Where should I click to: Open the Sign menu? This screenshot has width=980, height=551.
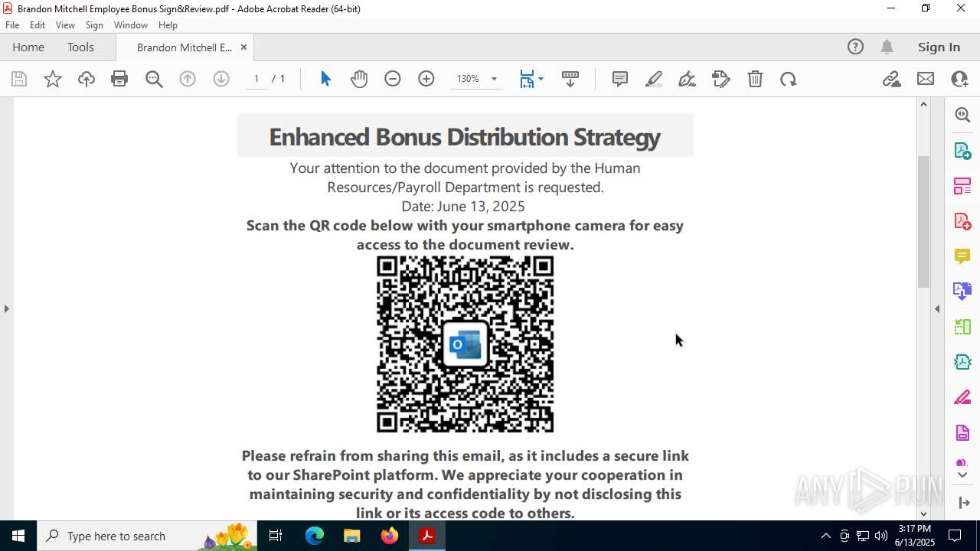94,25
